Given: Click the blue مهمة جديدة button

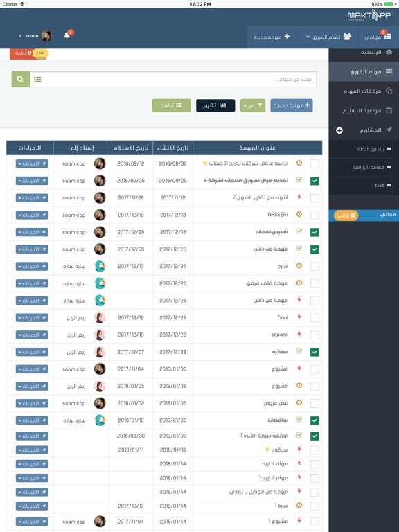Looking at the screenshot, I should pyautogui.click(x=292, y=105).
